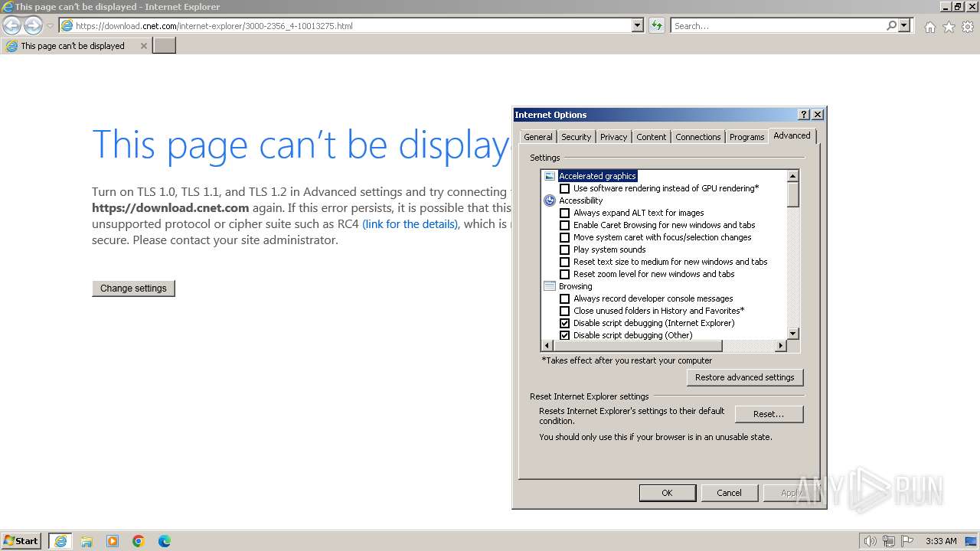Screen dimensions: 980x551
Task: Check Always record developer console messages
Action: (x=565, y=298)
